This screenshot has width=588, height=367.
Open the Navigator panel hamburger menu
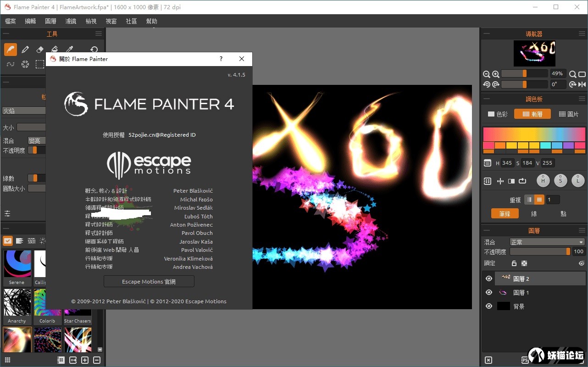(582, 33)
